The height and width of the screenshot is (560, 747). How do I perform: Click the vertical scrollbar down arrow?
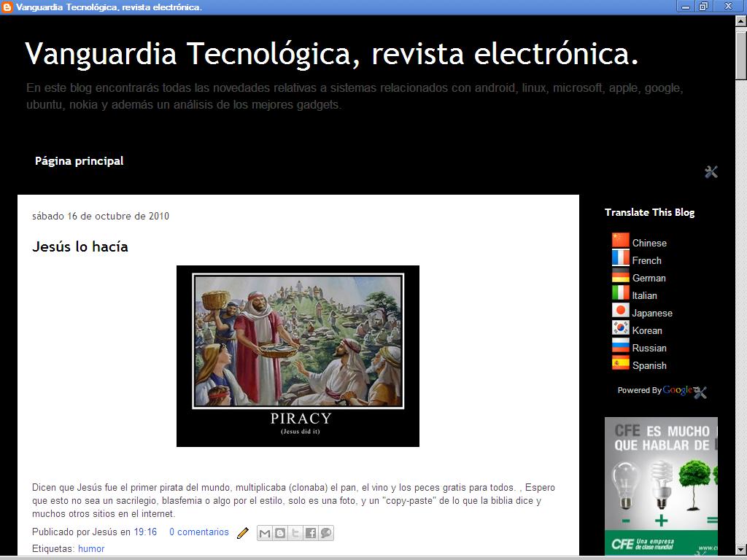pos(741,548)
